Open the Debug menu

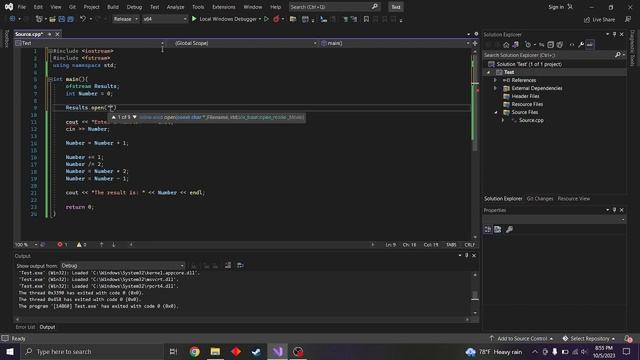point(134,7)
